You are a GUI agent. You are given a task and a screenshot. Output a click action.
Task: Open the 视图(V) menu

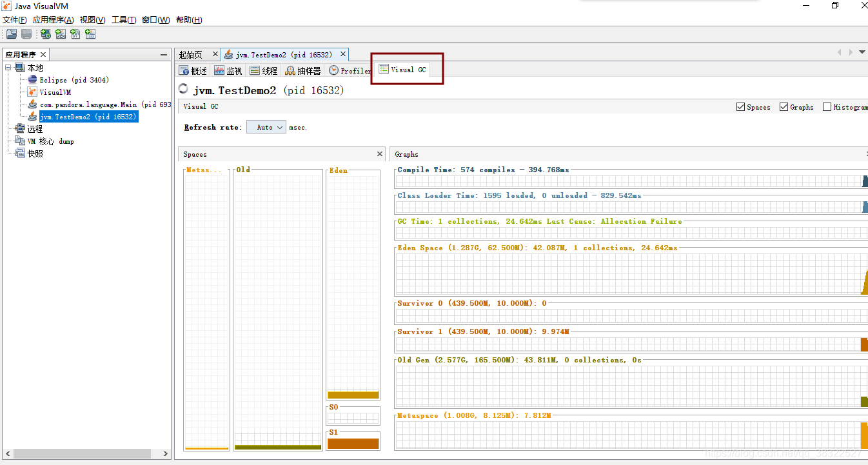(x=92, y=20)
